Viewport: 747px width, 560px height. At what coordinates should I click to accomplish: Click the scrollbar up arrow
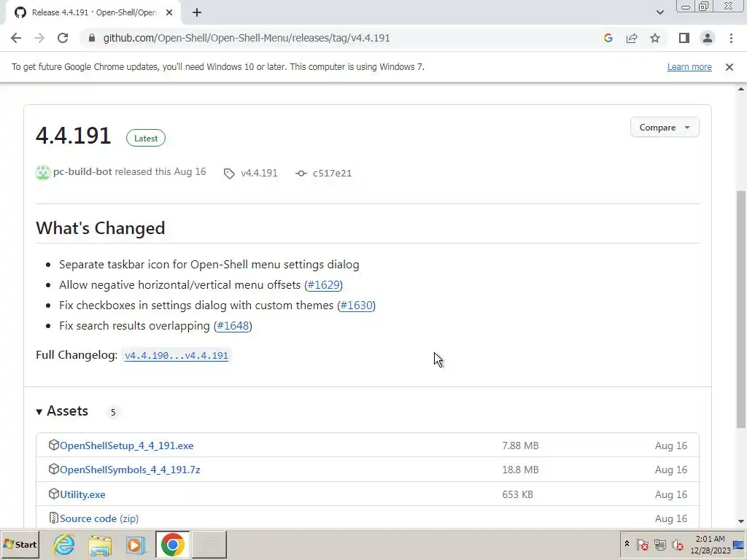pos(741,89)
